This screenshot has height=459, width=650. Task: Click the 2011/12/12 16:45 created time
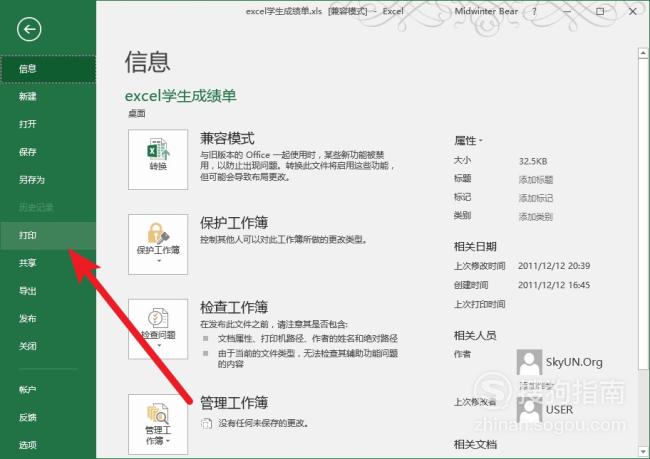click(554, 285)
